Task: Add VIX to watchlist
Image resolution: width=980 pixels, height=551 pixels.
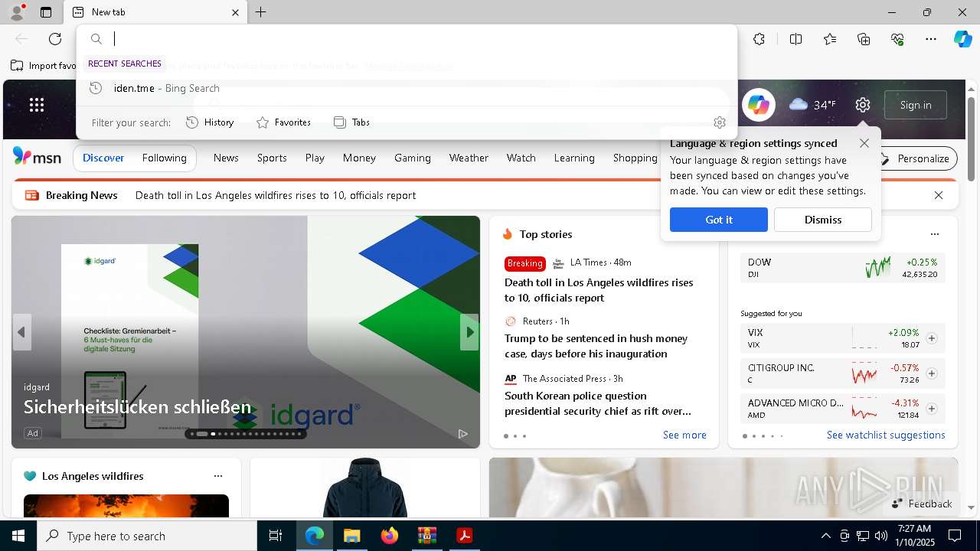Action: pyautogui.click(x=932, y=338)
